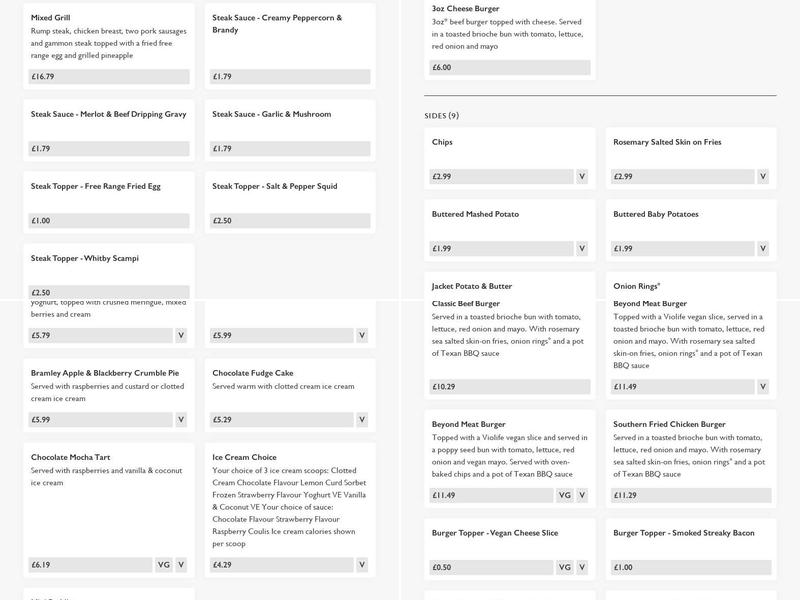
Task: Select Rosemary Salted Skin on Fries title
Action: (x=667, y=142)
